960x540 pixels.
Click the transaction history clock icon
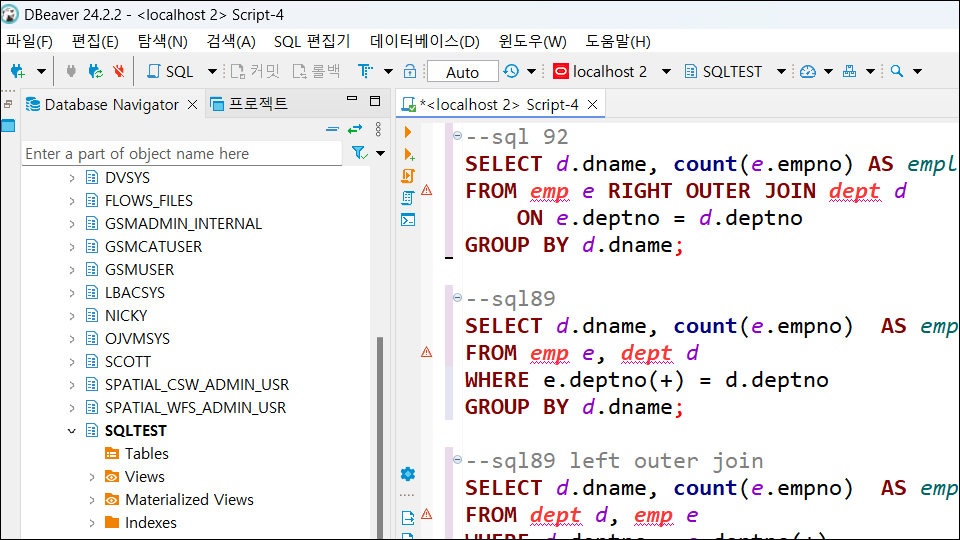(x=511, y=72)
